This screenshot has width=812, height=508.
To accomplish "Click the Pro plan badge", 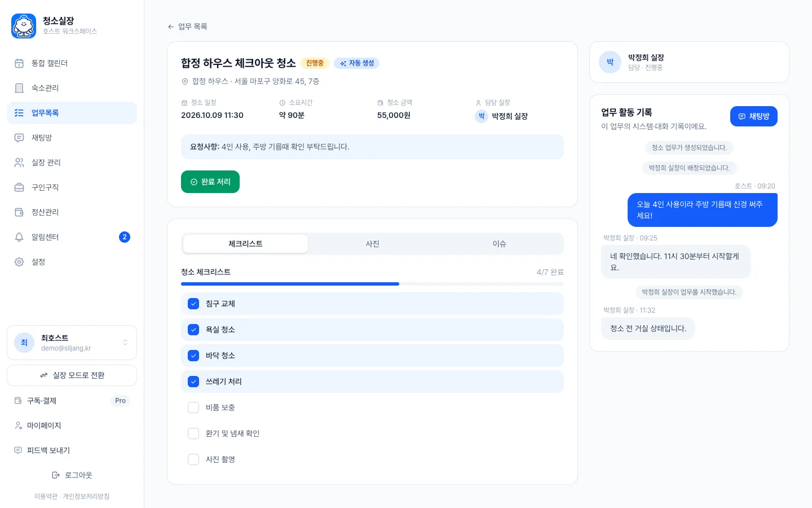I will (120, 401).
